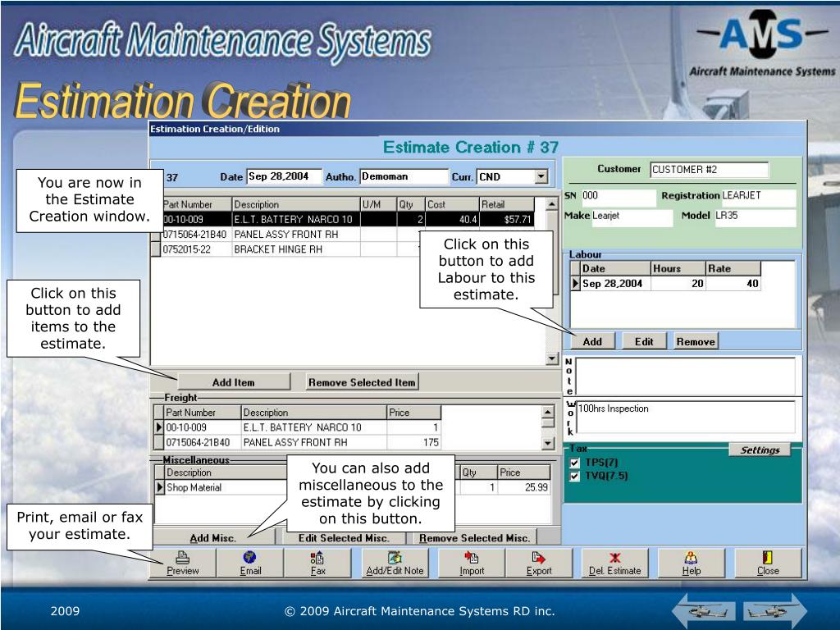This screenshot has width=840, height=630.
Task: Click the Freight list scroll-up arrow
Action: [x=547, y=412]
